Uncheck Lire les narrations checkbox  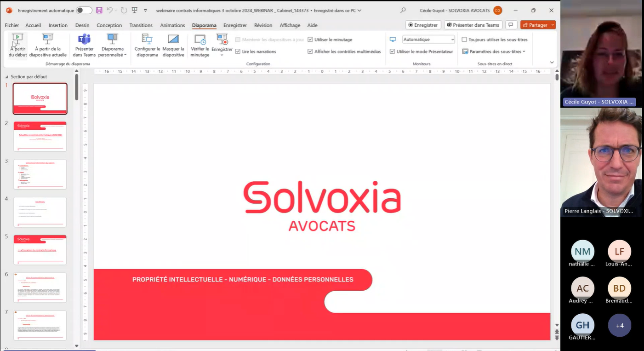(x=238, y=52)
